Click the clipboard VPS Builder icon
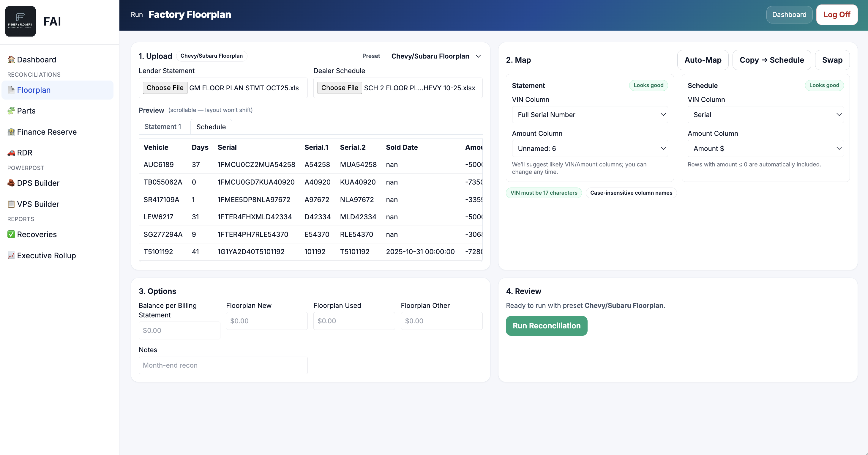 tap(11, 204)
